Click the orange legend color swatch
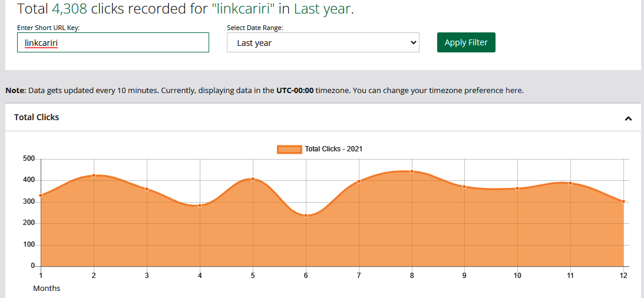 (289, 149)
